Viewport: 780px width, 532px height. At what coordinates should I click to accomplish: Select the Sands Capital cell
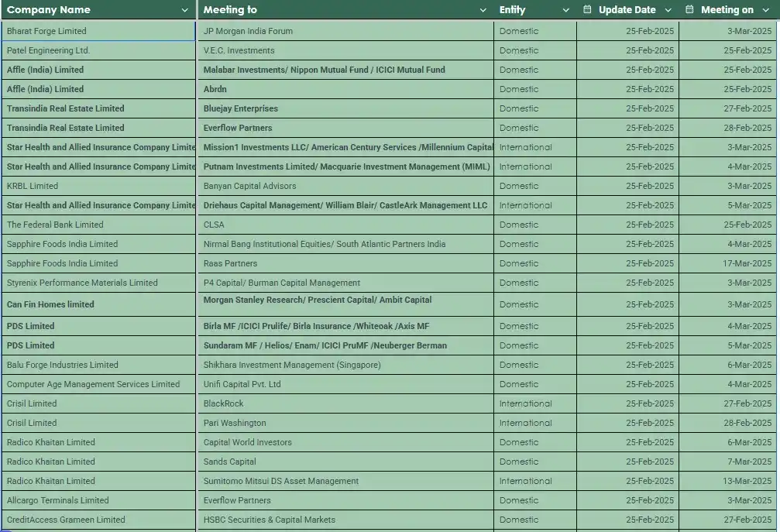click(345, 462)
